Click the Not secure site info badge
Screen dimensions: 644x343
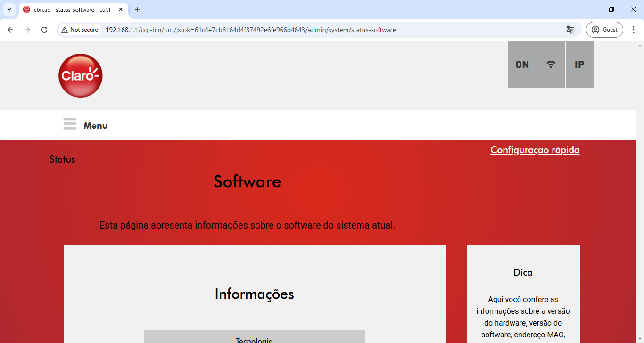click(x=80, y=30)
